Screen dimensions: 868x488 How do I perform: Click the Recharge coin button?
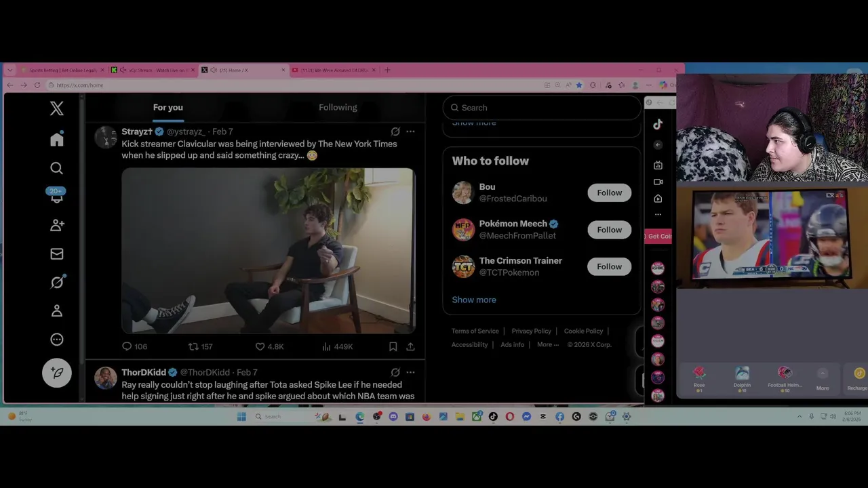tap(859, 378)
